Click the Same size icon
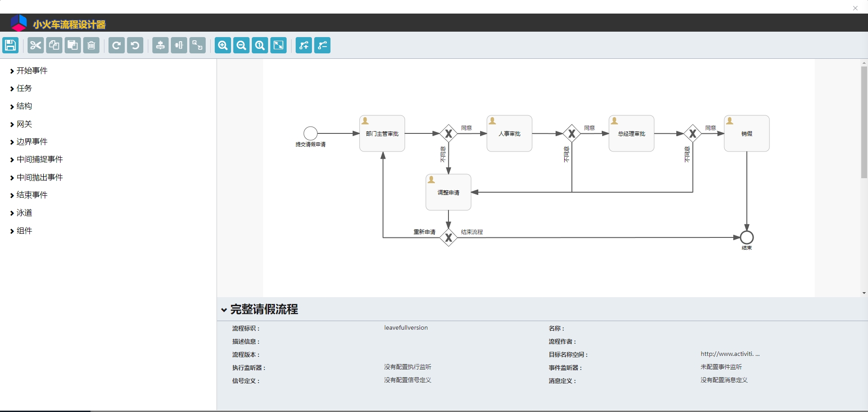This screenshot has width=868, height=412. pyautogui.click(x=198, y=45)
